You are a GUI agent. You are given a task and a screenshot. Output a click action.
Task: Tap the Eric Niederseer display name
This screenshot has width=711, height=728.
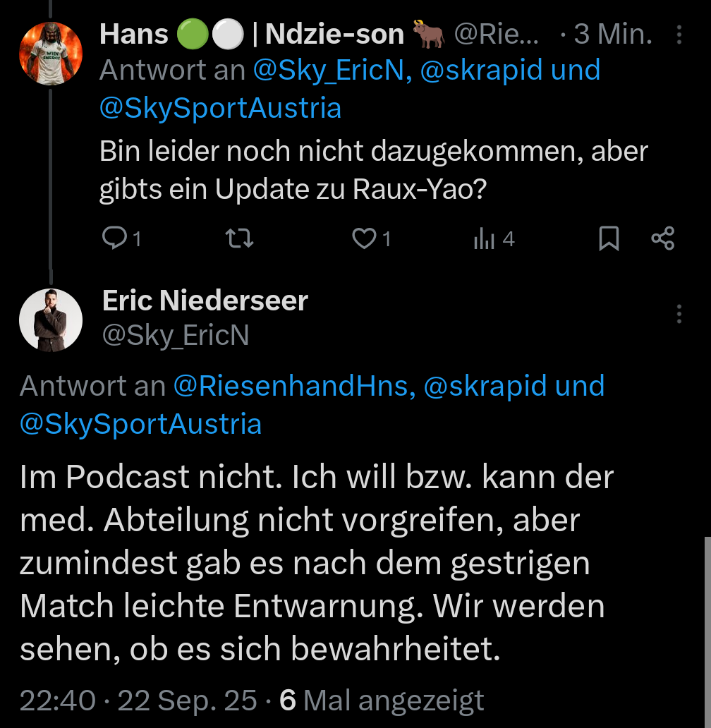[x=205, y=301]
